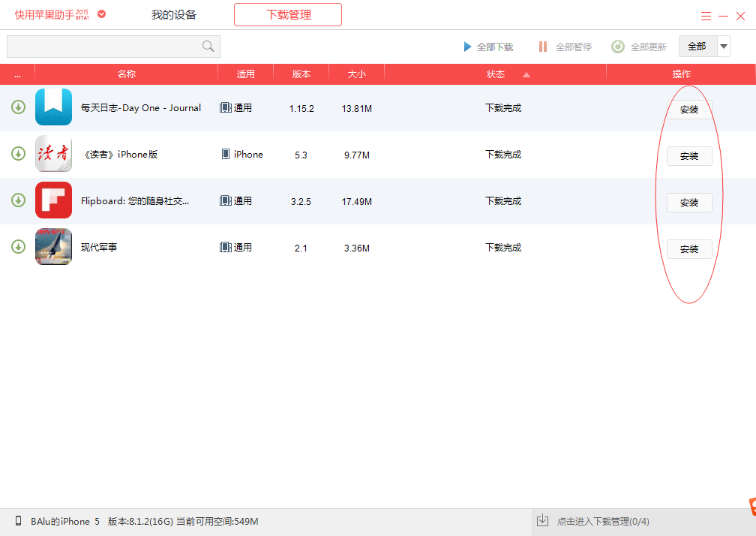
Task: Click the search magnifier icon
Action: click(208, 47)
